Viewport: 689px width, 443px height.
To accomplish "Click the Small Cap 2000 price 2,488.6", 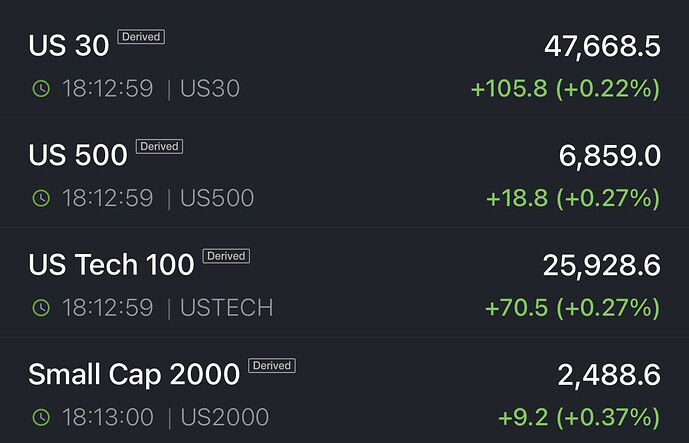I will [x=609, y=375].
